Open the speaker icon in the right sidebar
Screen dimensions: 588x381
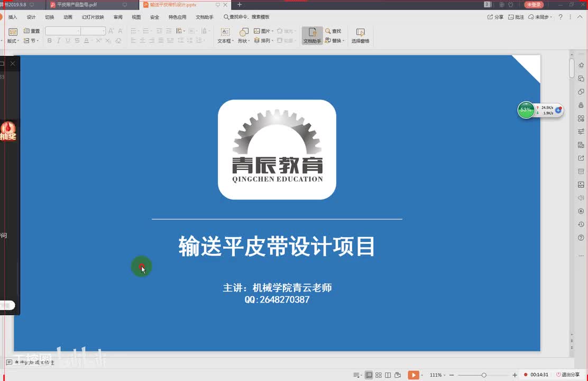click(x=581, y=198)
